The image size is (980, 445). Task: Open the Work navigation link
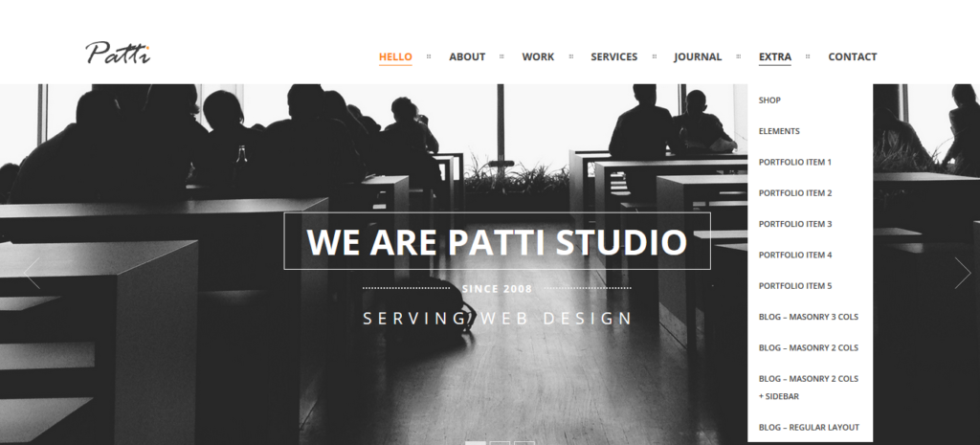[538, 56]
